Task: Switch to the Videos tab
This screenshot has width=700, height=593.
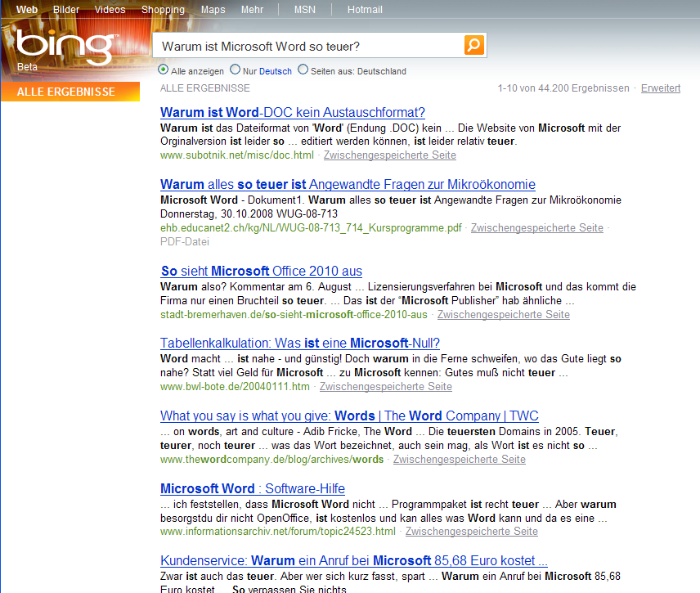Action: [x=110, y=10]
